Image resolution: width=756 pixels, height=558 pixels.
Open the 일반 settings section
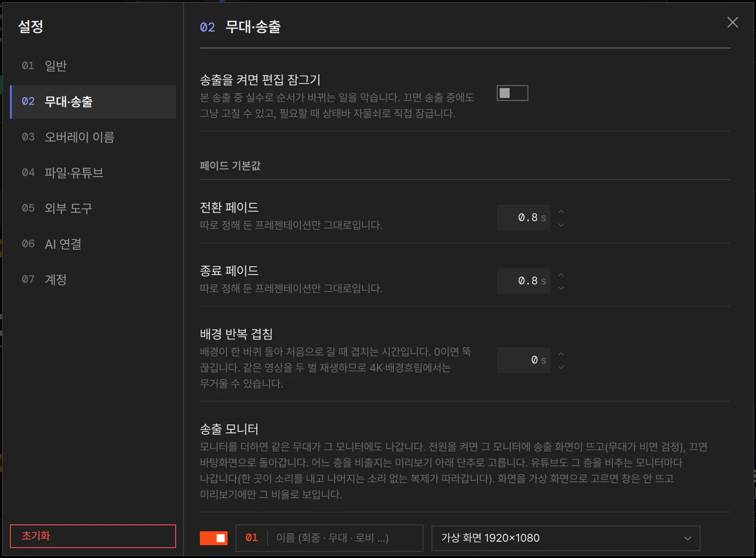(93, 66)
